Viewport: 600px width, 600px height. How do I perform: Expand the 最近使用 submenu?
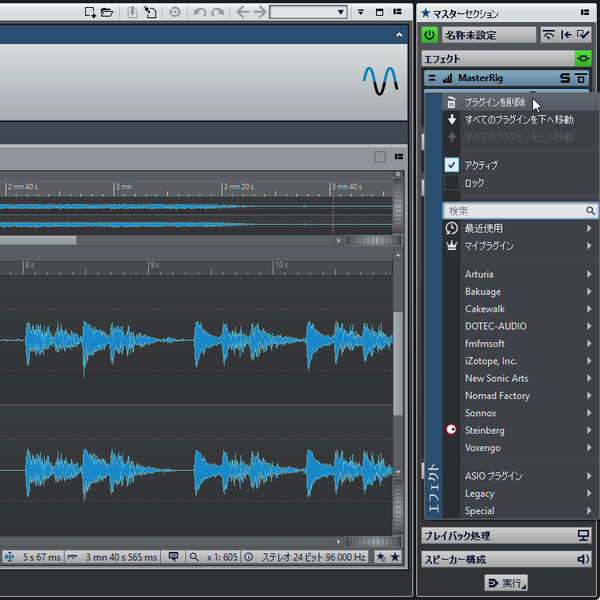[x=521, y=228]
